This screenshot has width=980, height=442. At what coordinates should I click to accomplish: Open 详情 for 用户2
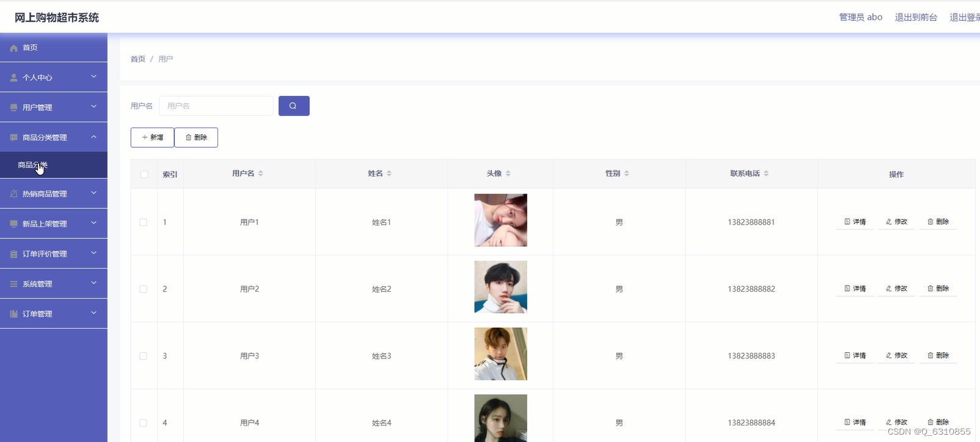click(855, 288)
